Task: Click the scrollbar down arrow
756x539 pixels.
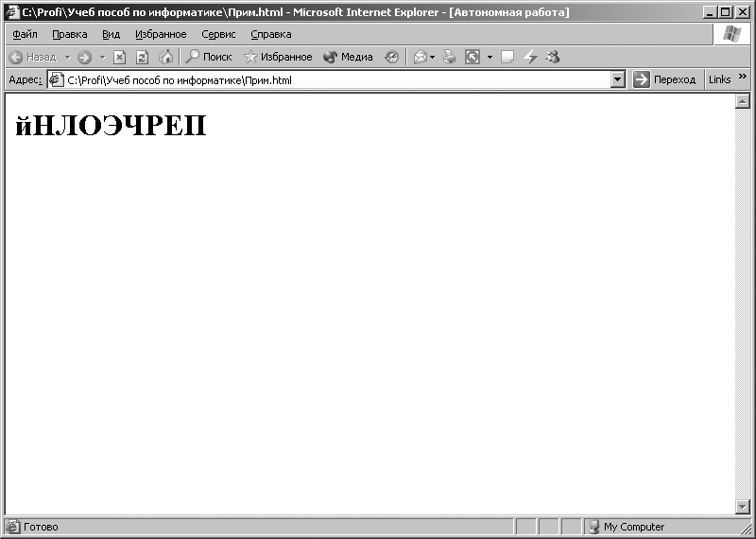Action: (x=742, y=506)
